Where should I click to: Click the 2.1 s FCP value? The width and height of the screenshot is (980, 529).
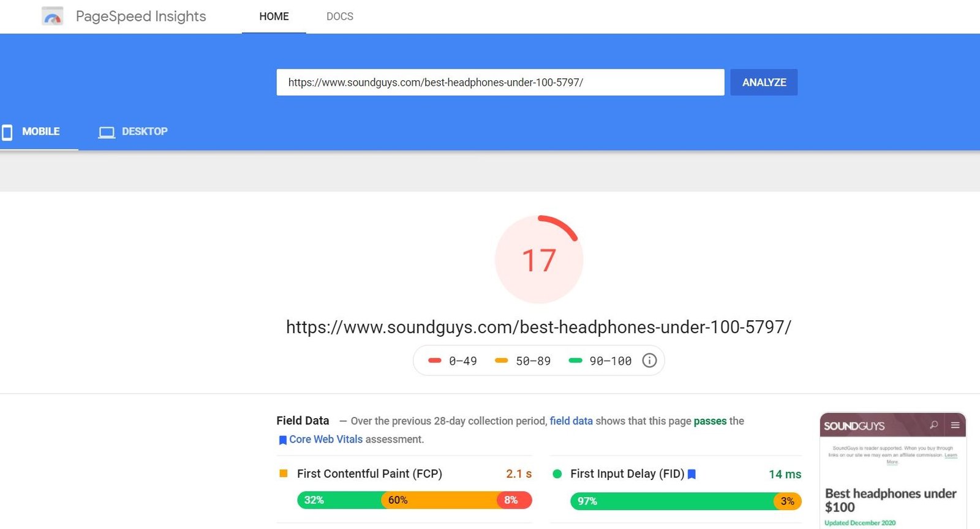click(519, 473)
